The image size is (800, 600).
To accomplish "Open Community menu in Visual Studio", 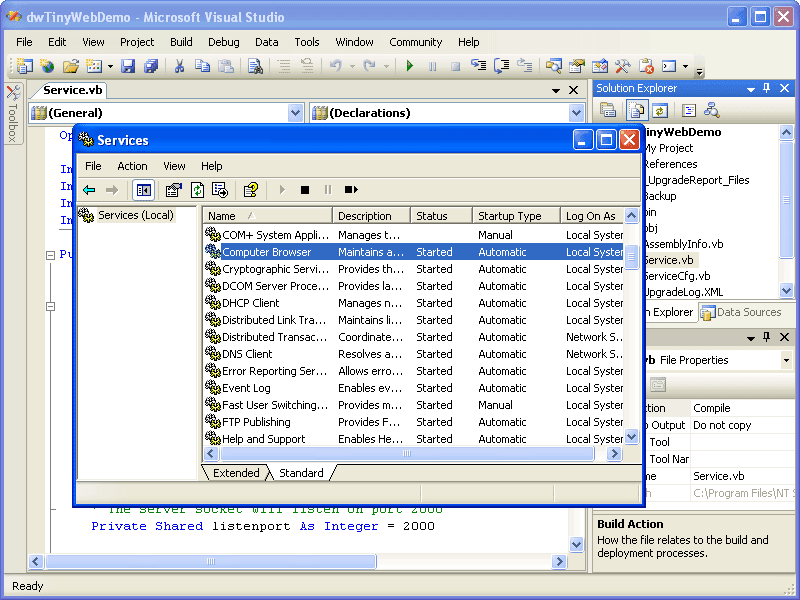I will (x=415, y=42).
